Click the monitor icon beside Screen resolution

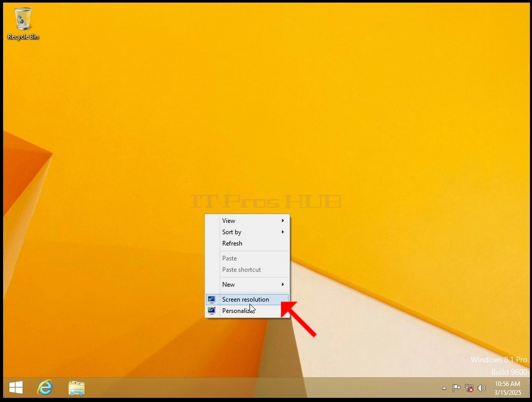pyautogui.click(x=212, y=299)
